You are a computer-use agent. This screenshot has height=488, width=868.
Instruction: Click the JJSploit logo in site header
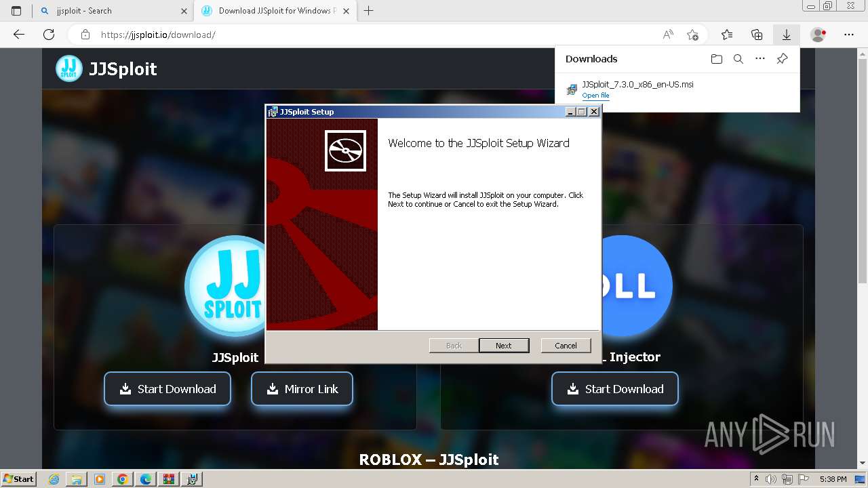[69, 68]
